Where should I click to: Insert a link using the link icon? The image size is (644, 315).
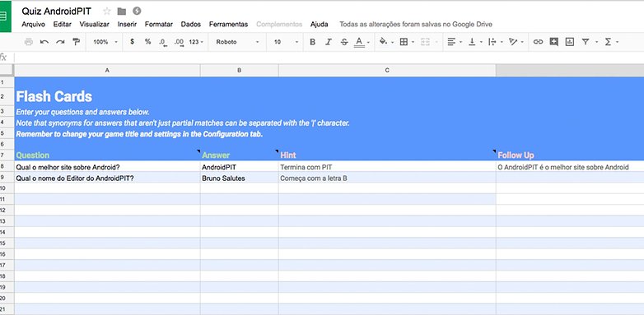tap(538, 42)
